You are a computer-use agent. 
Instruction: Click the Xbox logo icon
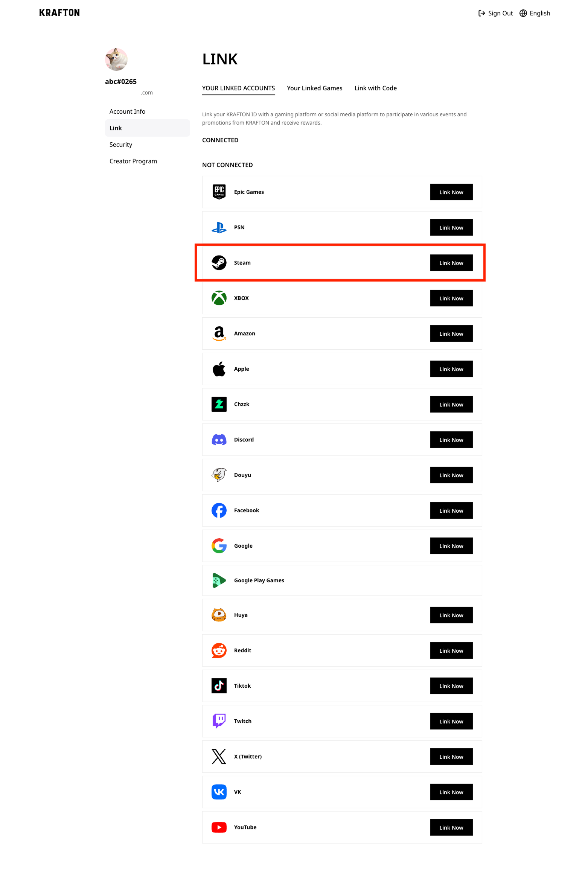click(x=219, y=298)
